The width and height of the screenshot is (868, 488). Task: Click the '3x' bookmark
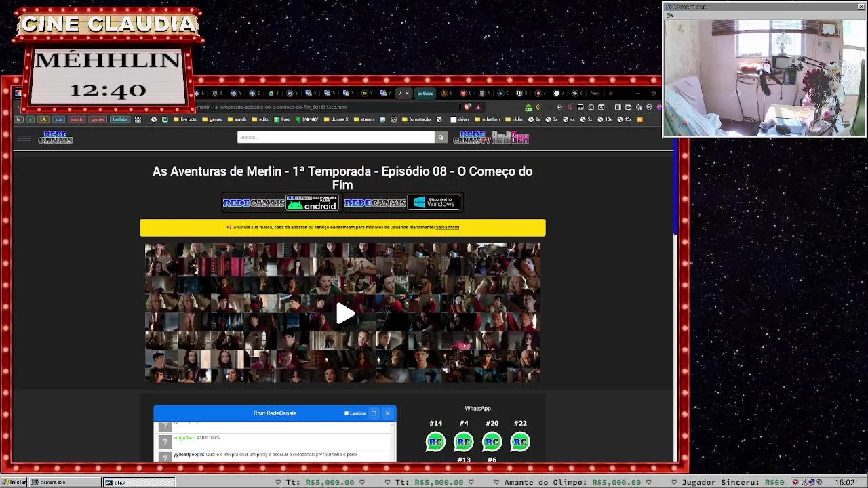coord(552,119)
